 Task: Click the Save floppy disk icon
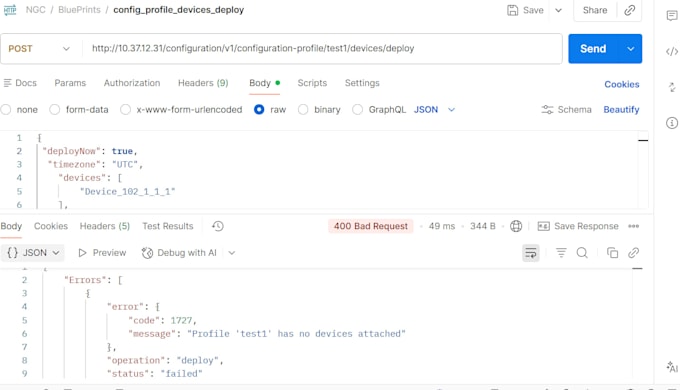click(x=513, y=10)
